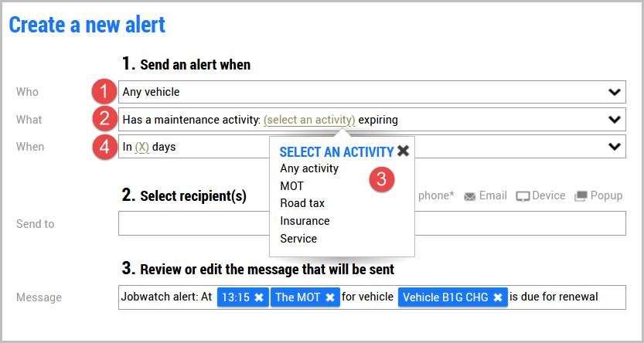Choose MOT from the activity list

click(x=291, y=186)
